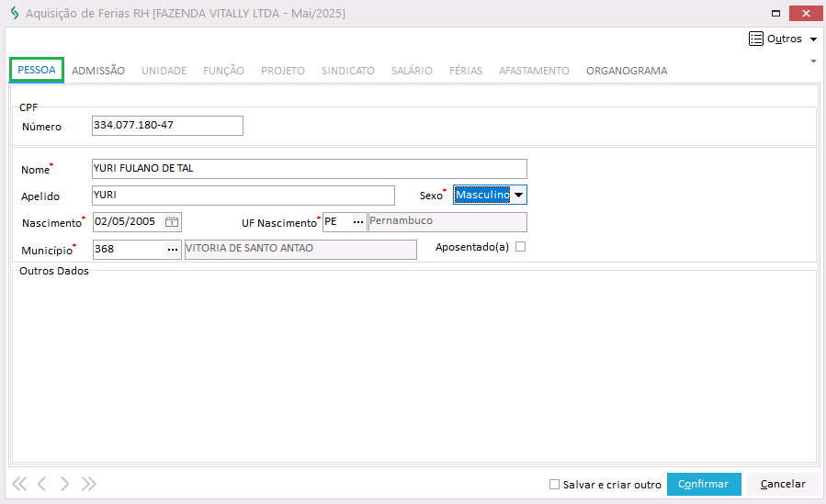Switch to the UNIDADE tab

tap(164, 71)
